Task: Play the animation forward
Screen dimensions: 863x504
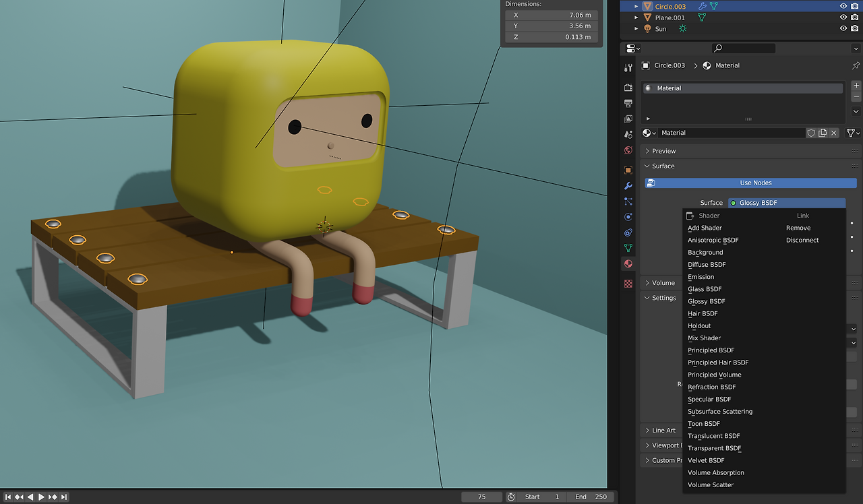Action: [41, 497]
